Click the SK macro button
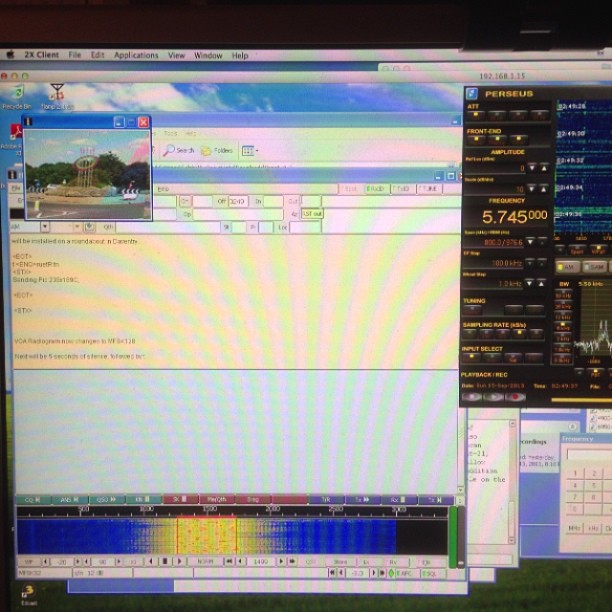 point(180,500)
